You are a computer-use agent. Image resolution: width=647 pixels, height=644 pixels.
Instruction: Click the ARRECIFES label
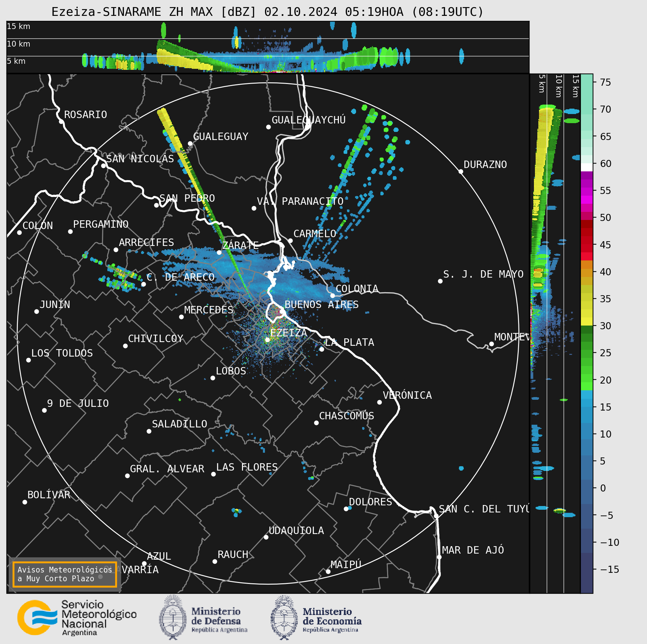pos(146,243)
